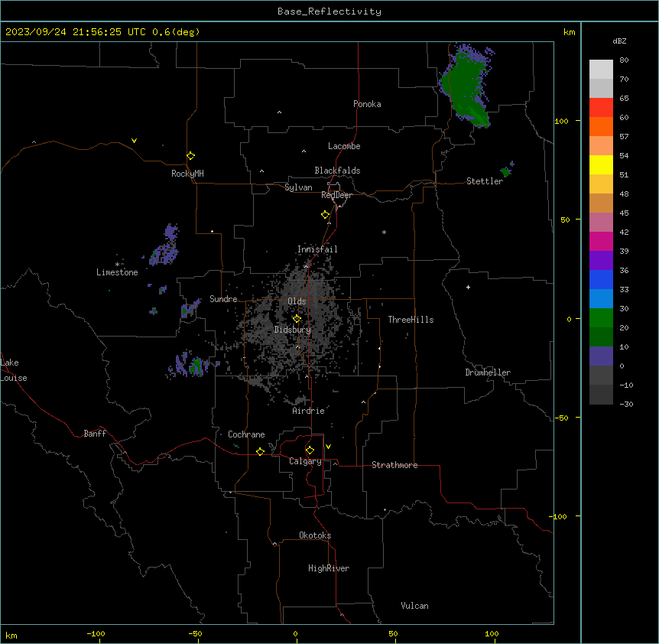
Task: Select the red 60-65 dBZ legend swatch
Action: [x=601, y=107]
